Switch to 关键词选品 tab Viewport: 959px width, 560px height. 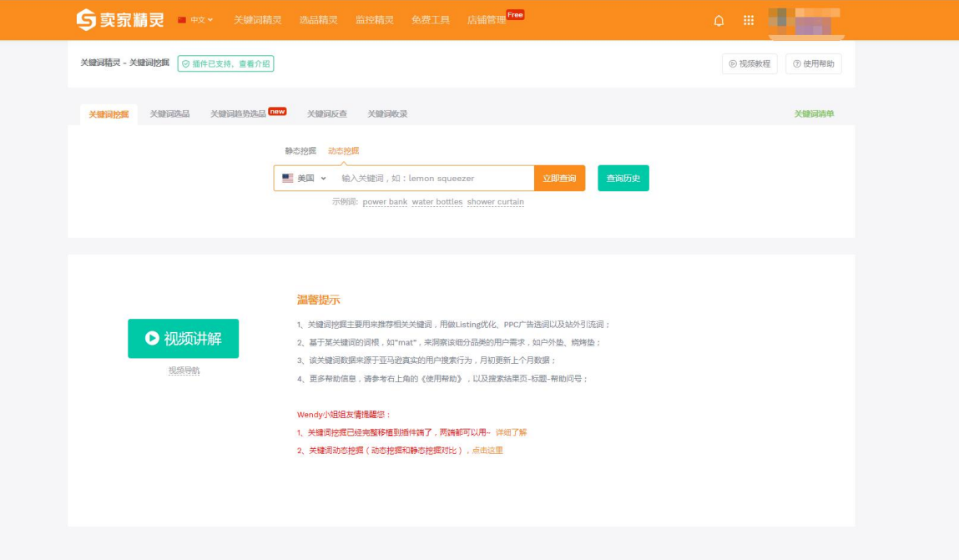[169, 114]
